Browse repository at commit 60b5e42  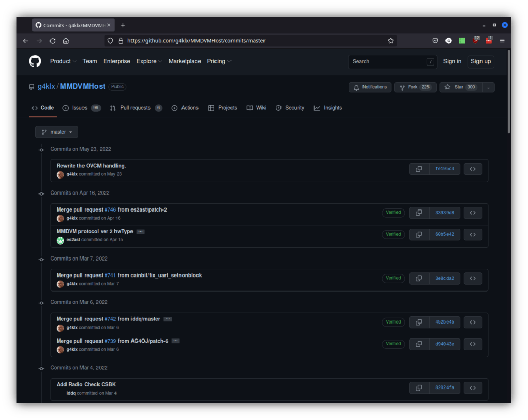pyautogui.click(x=473, y=235)
